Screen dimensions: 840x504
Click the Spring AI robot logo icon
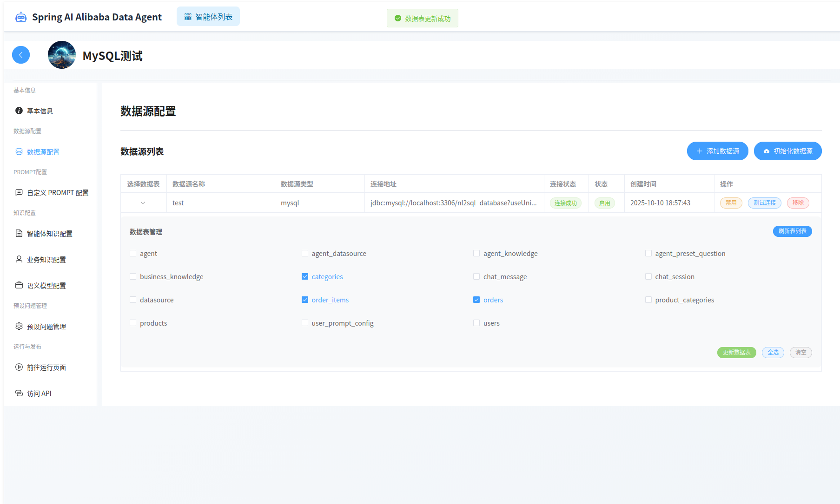[21, 17]
